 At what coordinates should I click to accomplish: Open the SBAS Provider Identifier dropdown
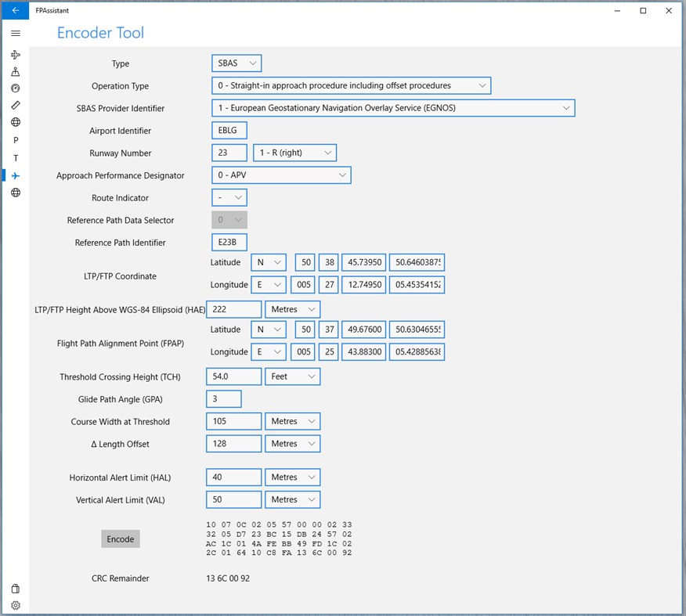click(393, 108)
